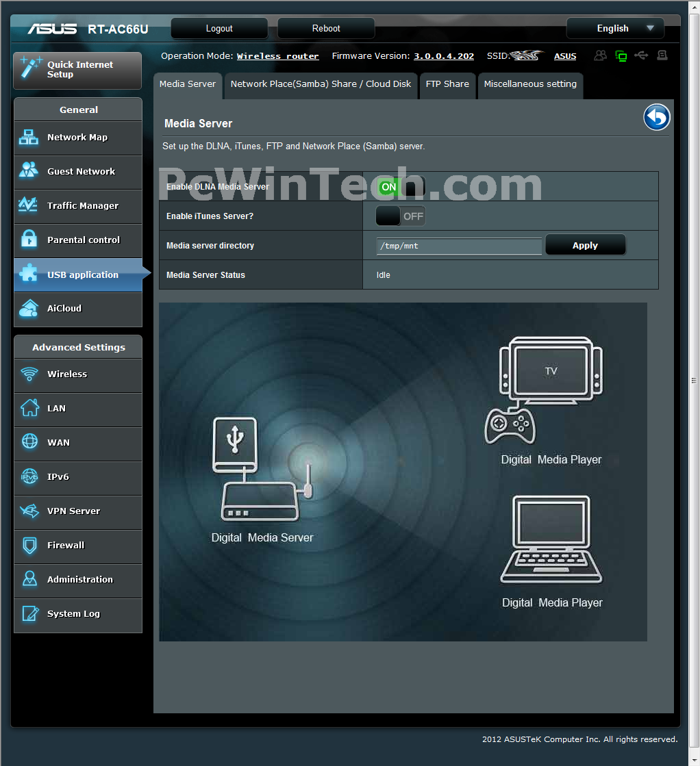Click the "Advanced Settings" sidebar section header
This screenshot has height=766, width=700.
click(x=78, y=347)
